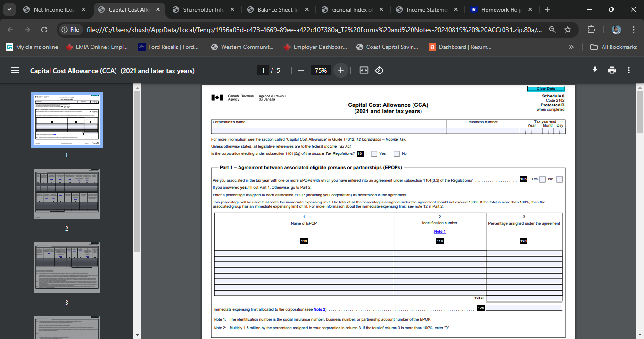Viewport: 644px width, 339px height.
Task: Click the Total percentage field
Action: 524,299
